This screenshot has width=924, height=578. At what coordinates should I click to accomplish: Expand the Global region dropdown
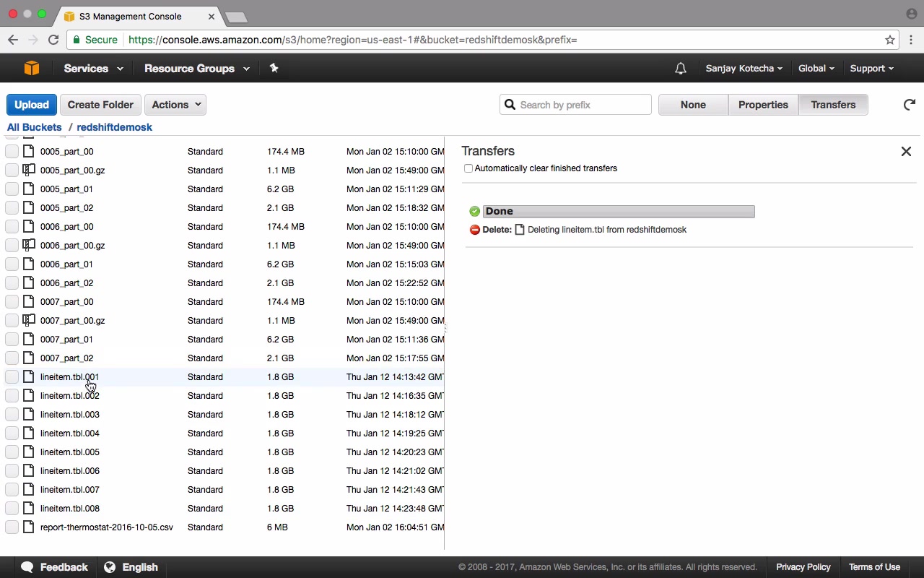(x=816, y=69)
